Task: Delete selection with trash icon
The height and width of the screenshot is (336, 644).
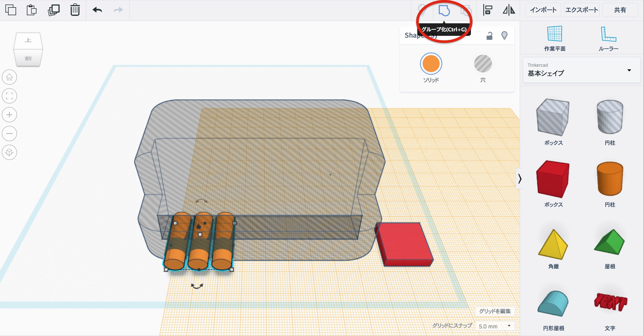Action: 75,10
